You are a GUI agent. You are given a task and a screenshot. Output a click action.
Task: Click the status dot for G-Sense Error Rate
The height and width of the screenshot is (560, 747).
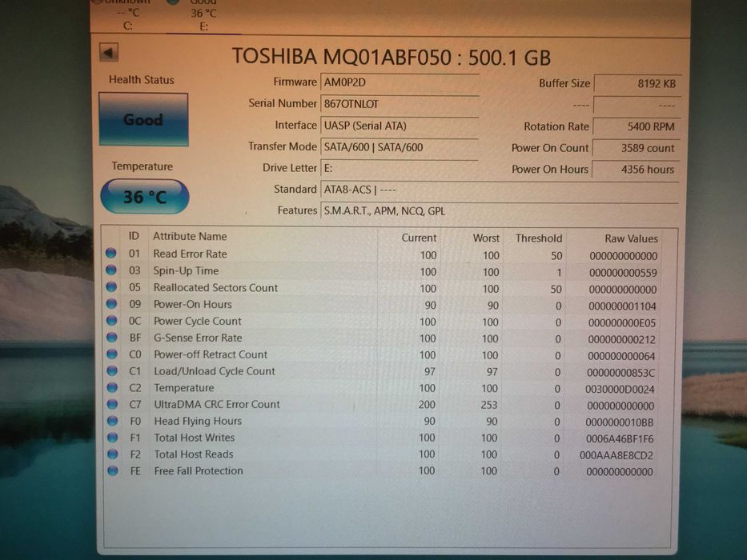pyautogui.click(x=112, y=337)
